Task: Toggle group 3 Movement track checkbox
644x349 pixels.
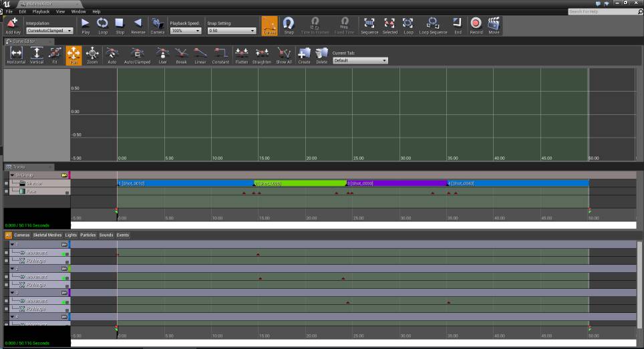Action: [6, 301]
